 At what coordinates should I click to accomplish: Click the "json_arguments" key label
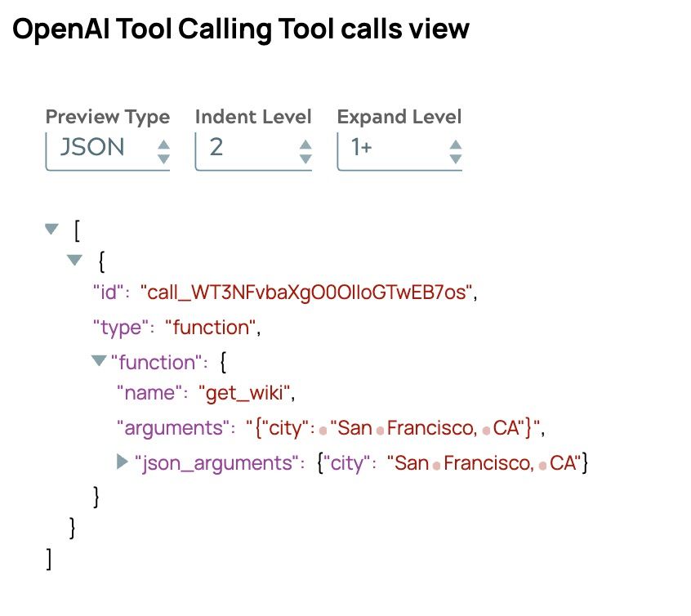(218, 463)
